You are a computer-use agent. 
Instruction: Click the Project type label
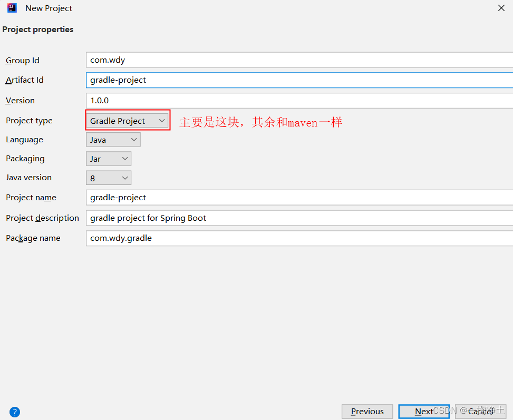click(x=29, y=121)
